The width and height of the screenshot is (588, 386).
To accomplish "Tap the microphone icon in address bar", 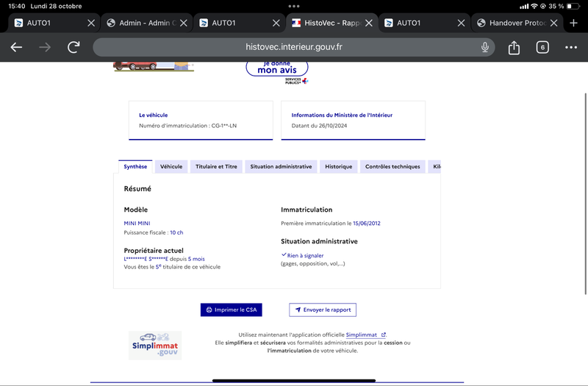I will pos(484,47).
